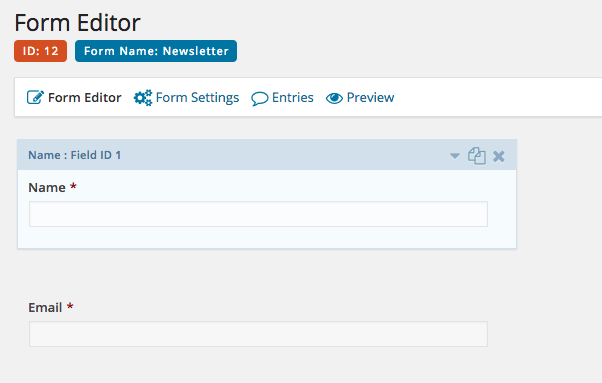Viewport: 602px width, 383px height.
Task: Delete the Name field with the X
Action: (x=499, y=156)
